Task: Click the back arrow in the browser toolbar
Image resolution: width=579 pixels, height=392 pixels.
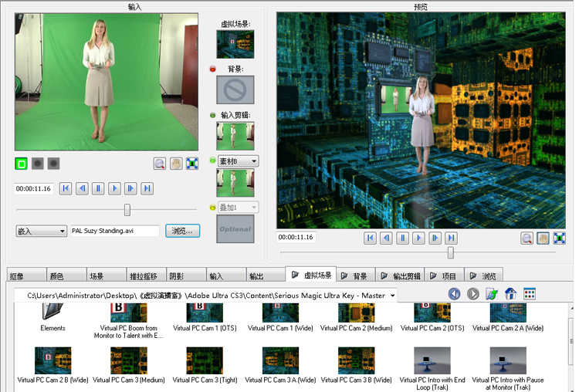Action: point(455,294)
